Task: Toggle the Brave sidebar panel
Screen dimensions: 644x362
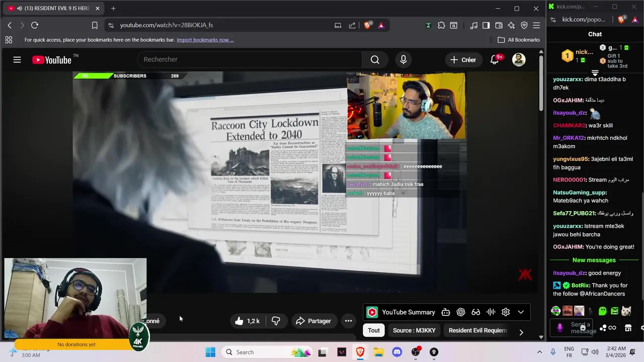Action: [486, 25]
